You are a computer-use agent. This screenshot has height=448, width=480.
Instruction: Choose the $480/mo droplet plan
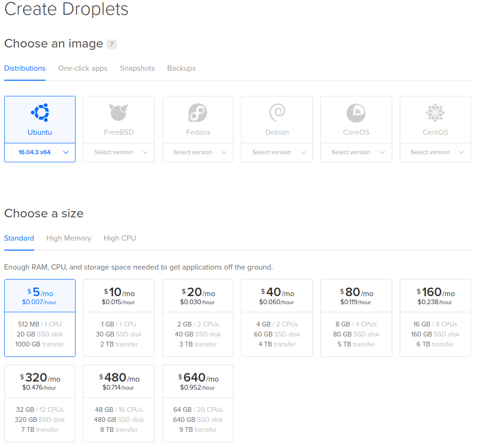click(x=119, y=403)
